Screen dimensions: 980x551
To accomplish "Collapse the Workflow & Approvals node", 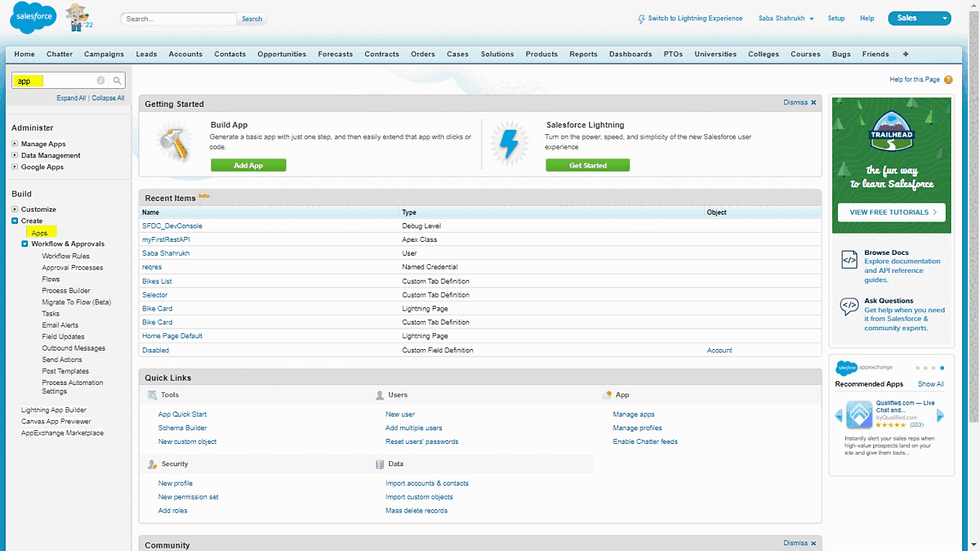I will pyautogui.click(x=25, y=244).
